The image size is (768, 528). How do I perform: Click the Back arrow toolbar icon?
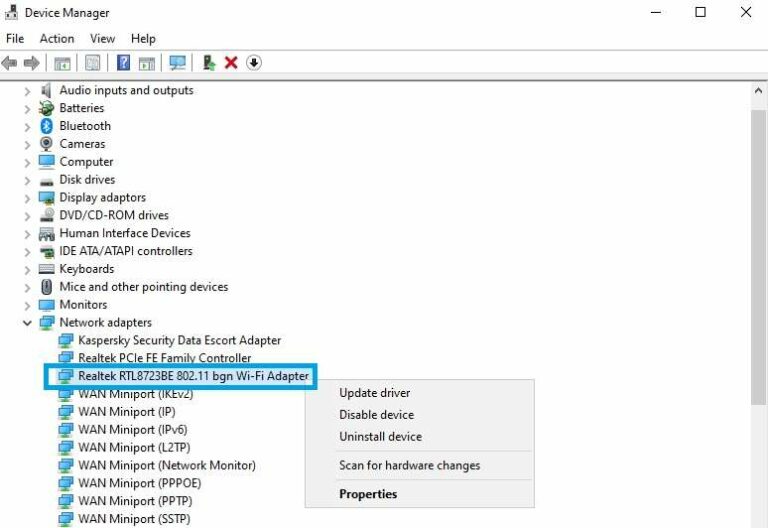(x=9, y=63)
